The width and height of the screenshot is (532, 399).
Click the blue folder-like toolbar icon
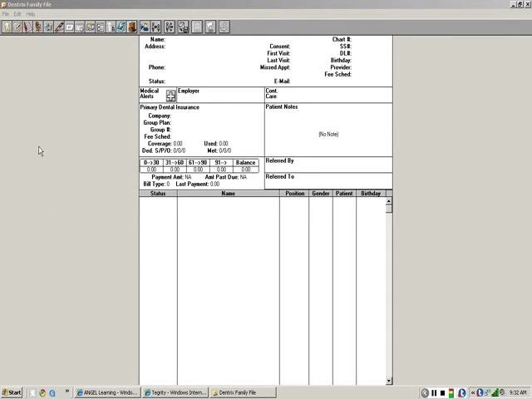[x=121, y=27]
